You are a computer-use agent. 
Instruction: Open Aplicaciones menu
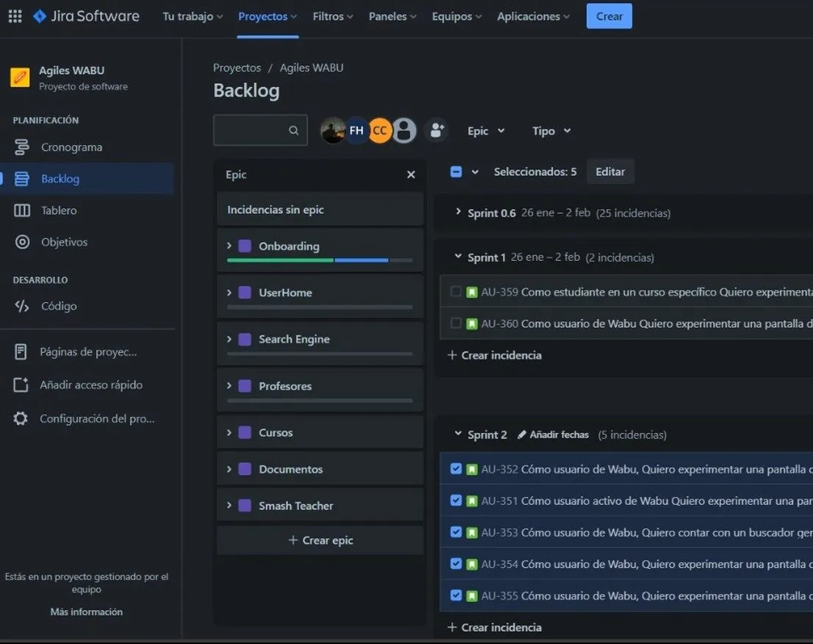coord(533,17)
